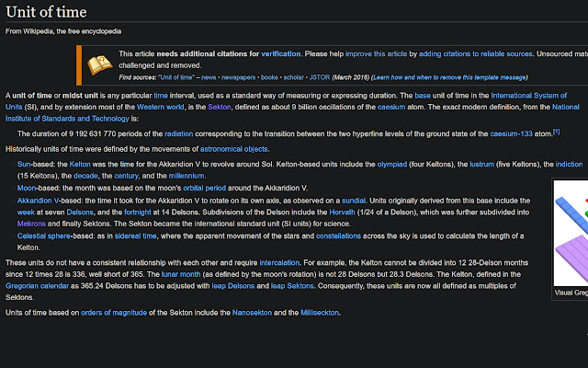
Task: Open 'adding citations to reliable sources' link
Action: (475, 53)
